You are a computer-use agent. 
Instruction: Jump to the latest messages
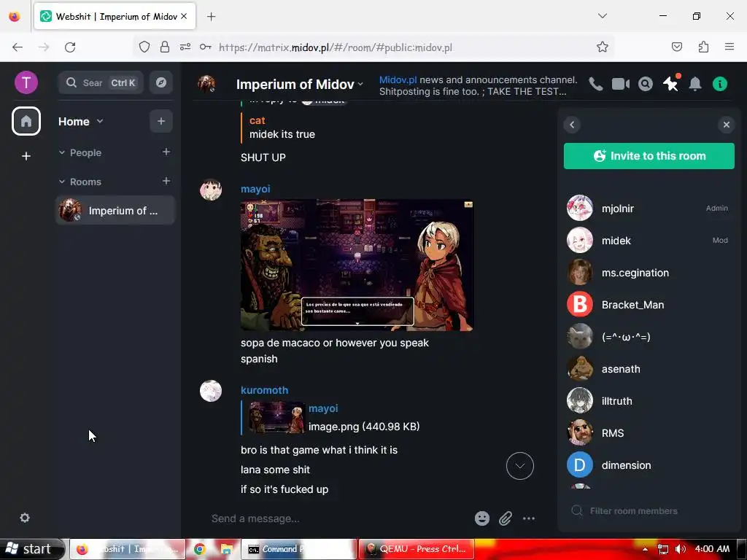(519, 466)
